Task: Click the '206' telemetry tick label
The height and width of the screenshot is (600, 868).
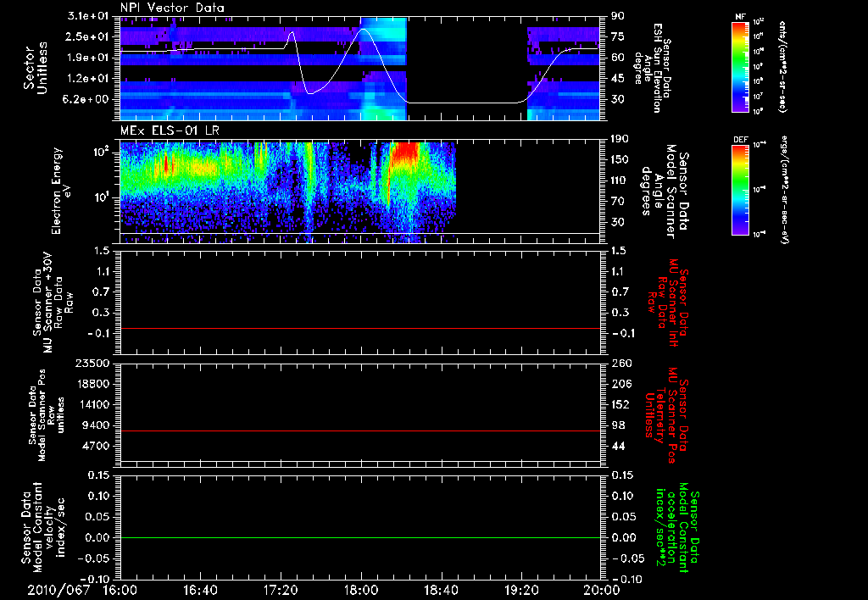Action: point(620,384)
